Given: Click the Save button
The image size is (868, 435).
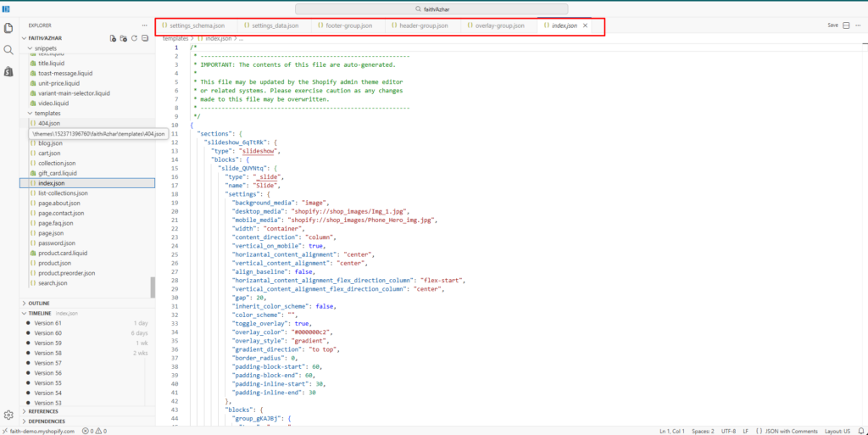Looking at the screenshot, I should pos(832,25).
